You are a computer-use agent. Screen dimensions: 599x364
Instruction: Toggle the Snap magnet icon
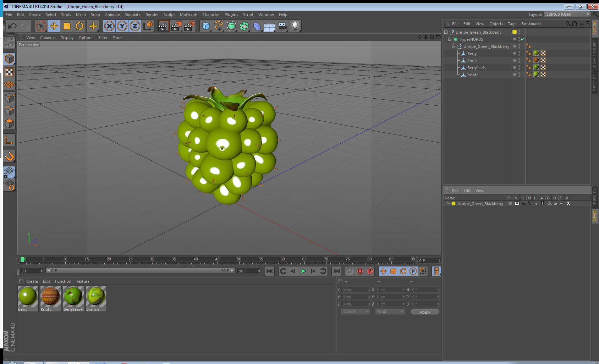pos(9,156)
